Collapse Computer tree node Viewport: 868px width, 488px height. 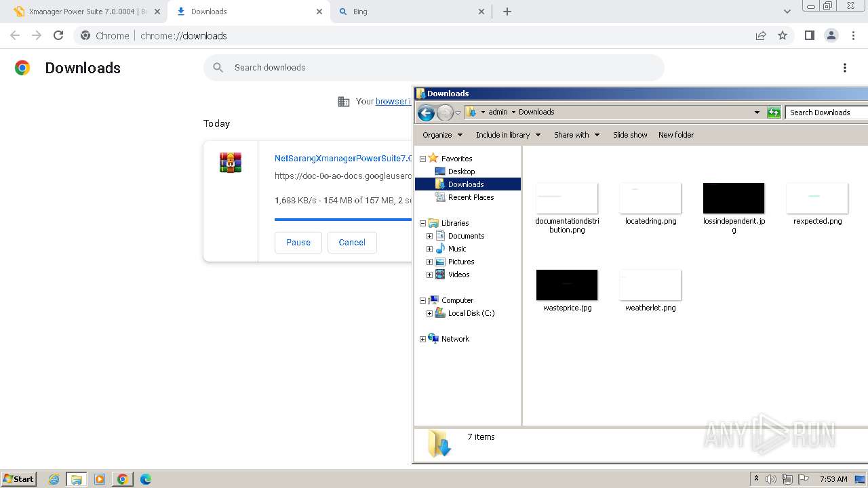(x=422, y=300)
